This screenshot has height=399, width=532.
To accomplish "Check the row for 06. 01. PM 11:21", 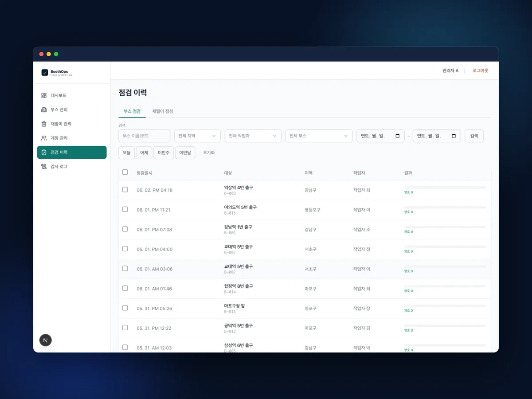I will [x=125, y=209].
